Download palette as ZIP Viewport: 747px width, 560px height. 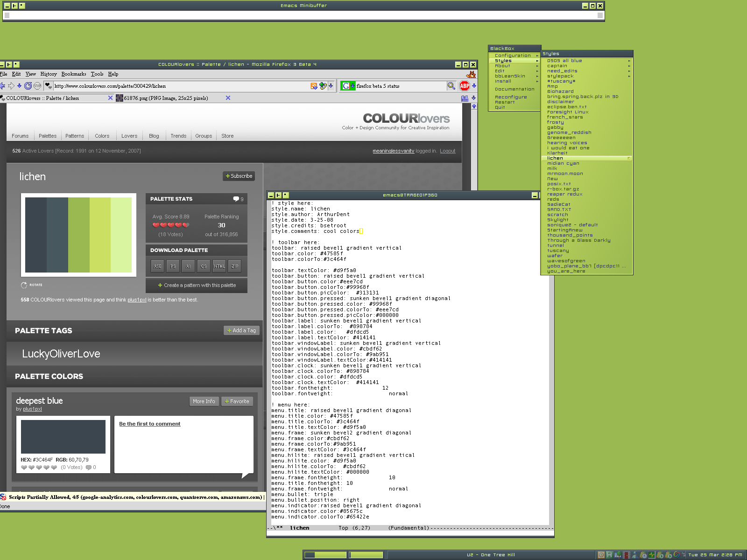(235, 266)
